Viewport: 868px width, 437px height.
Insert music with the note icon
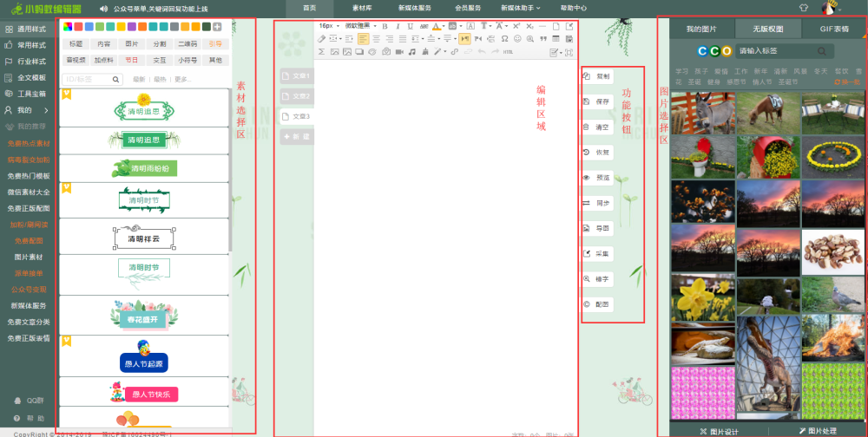(411, 52)
